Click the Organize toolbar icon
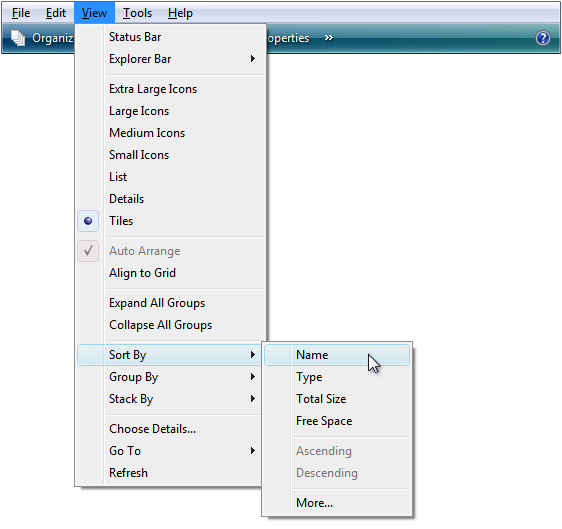562x529 pixels. 18,38
